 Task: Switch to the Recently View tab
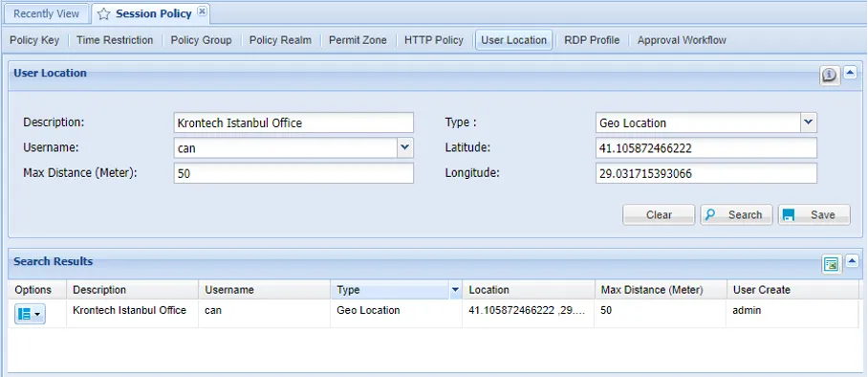(47, 13)
